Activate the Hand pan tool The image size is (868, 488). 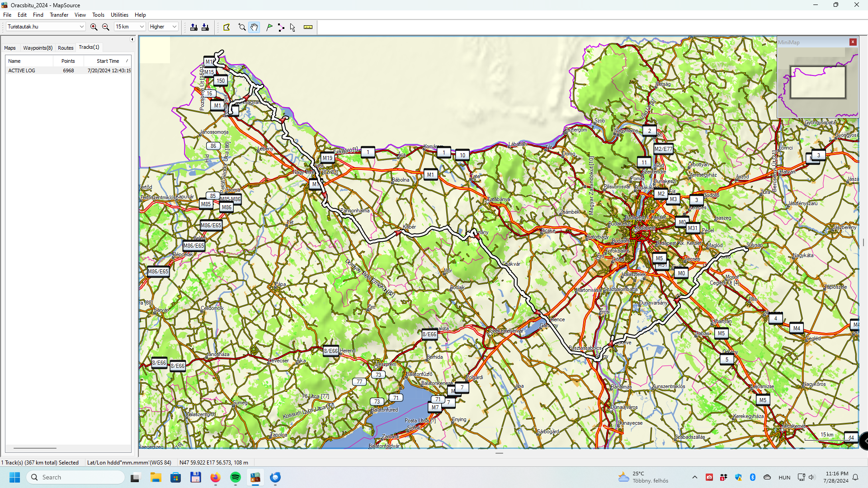(255, 27)
